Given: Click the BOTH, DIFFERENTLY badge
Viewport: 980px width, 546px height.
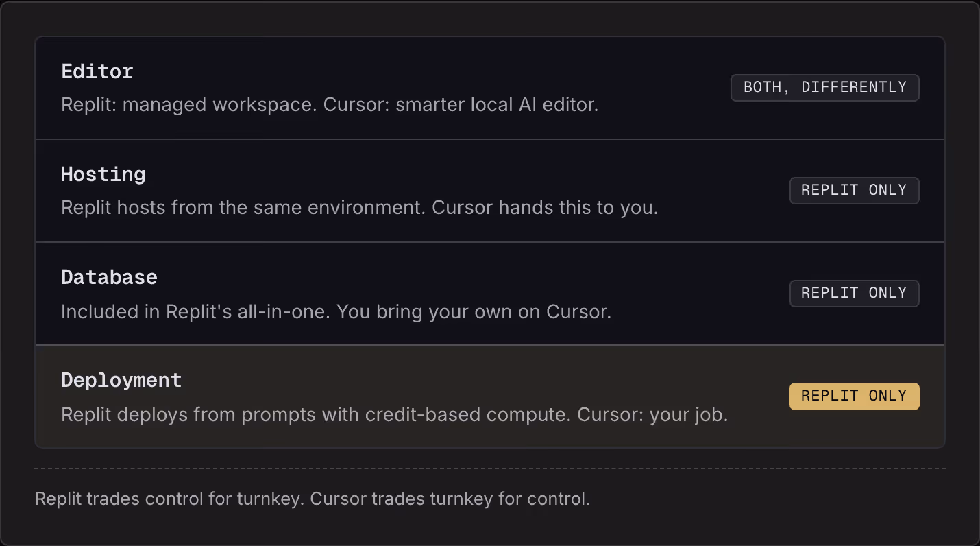Looking at the screenshot, I should (825, 88).
